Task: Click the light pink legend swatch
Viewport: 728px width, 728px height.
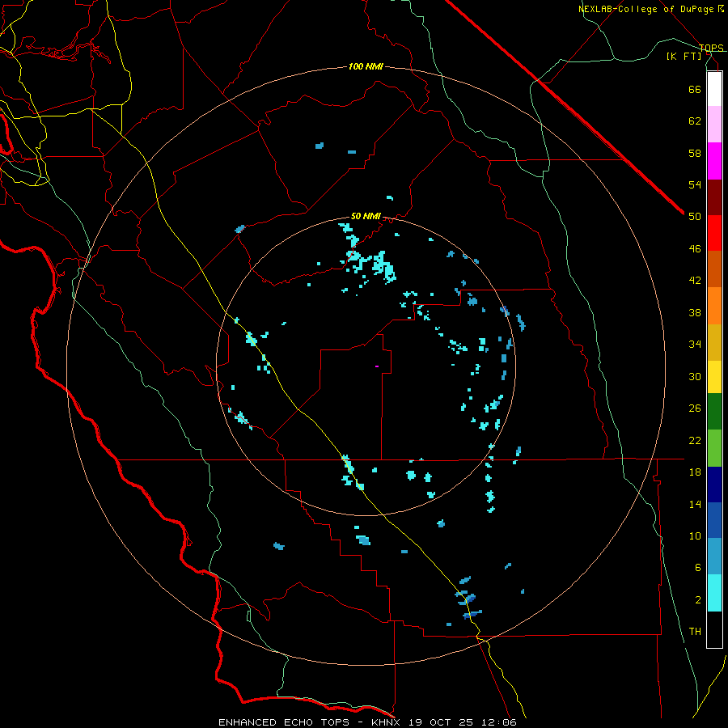Action: tap(714, 125)
